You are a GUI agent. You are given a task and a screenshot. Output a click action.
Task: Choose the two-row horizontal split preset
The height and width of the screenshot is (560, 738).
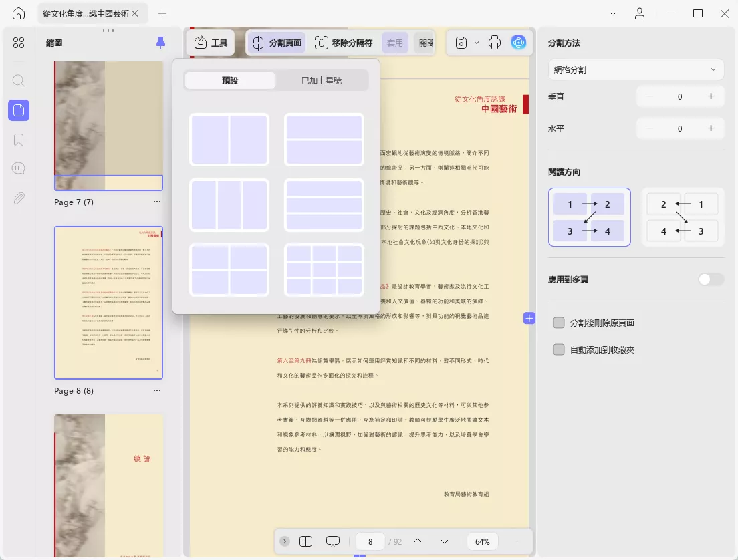pos(324,140)
